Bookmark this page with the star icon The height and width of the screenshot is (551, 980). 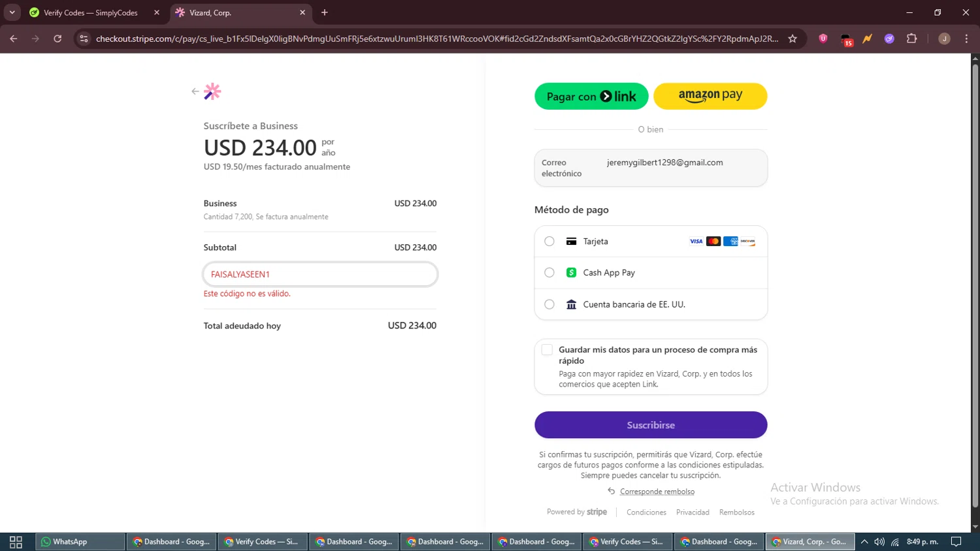pyautogui.click(x=792, y=39)
